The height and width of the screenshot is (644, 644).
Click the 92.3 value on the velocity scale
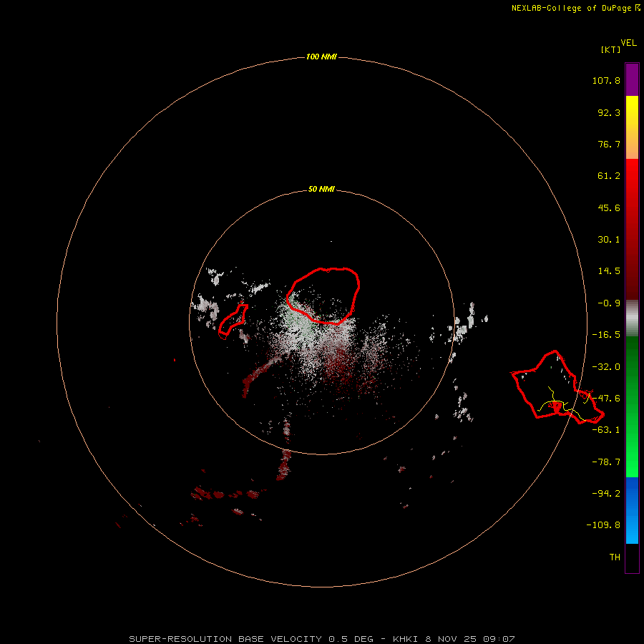pos(609,112)
